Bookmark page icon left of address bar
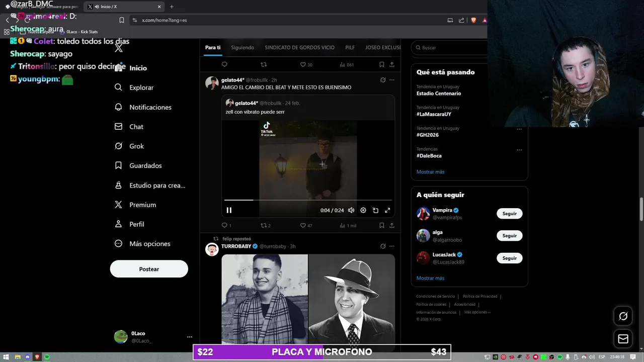This screenshot has width=644, height=362. coord(122,20)
